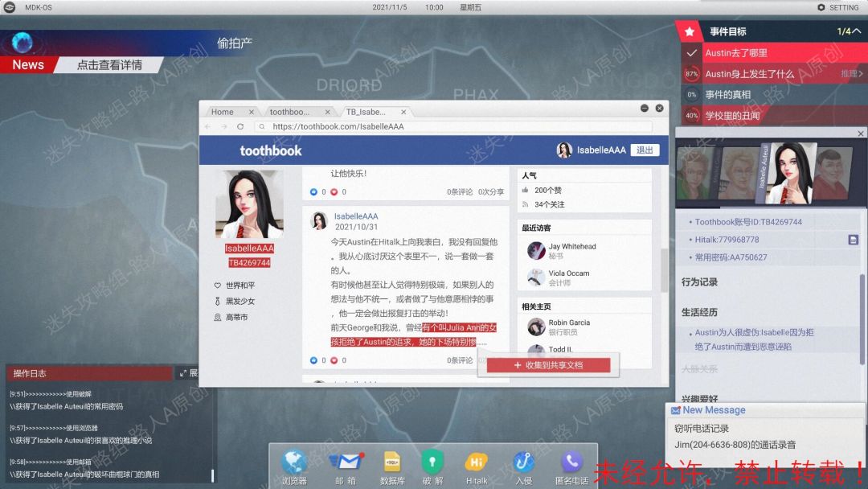The width and height of the screenshot is (868, 489).
Task: Expand the 操作日志 log panel
Action: click(188, 373)
